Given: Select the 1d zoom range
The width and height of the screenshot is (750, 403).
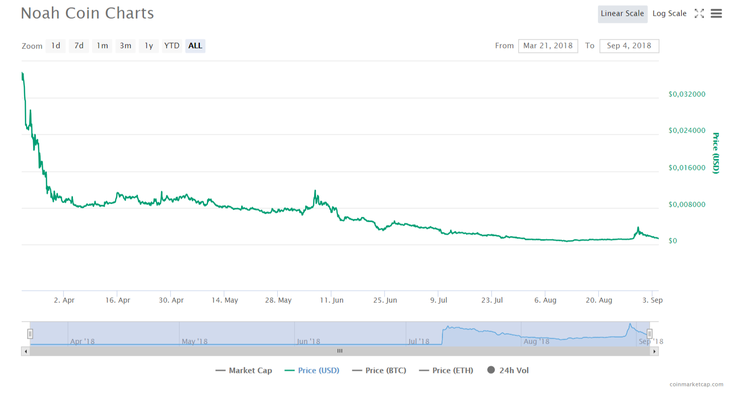Looking at the screenshot, I should 56,46.
